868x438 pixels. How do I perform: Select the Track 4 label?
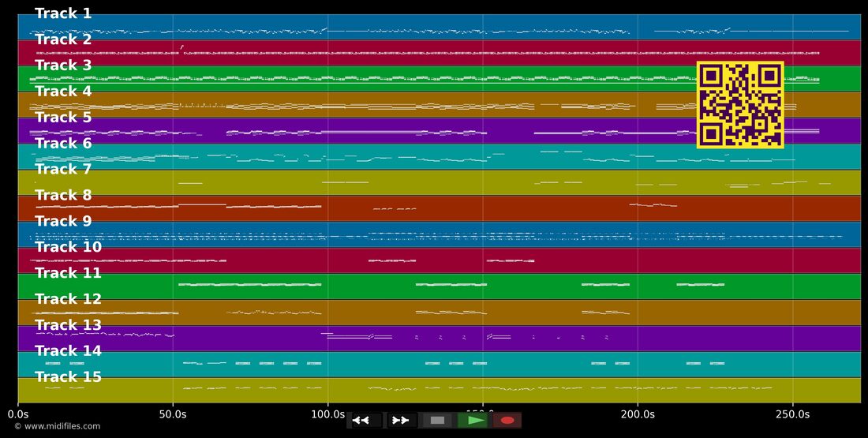(x=63, y=92)
